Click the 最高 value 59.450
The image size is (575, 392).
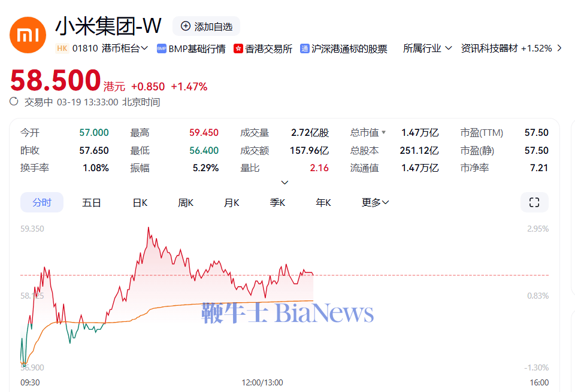[x=204, y=133]
